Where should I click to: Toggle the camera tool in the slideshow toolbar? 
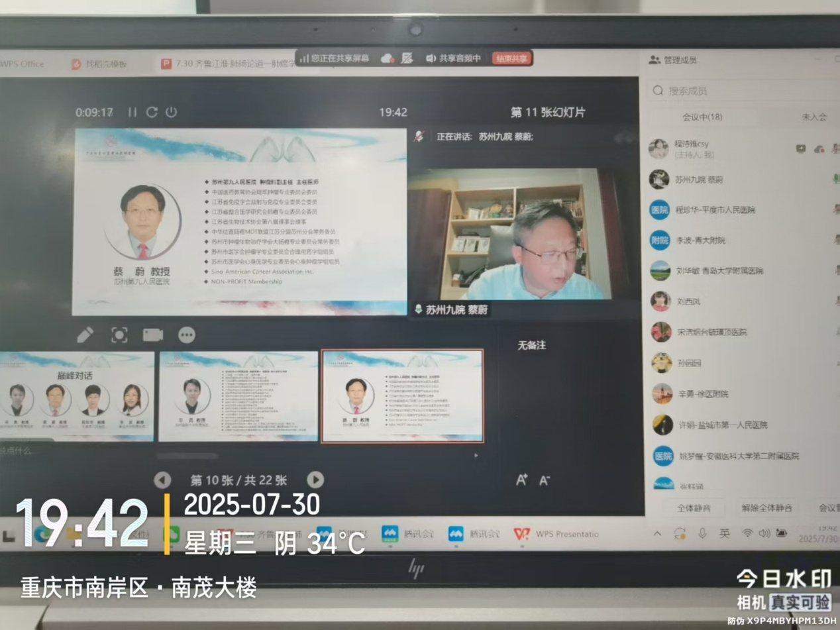click(x=152, y=335)
